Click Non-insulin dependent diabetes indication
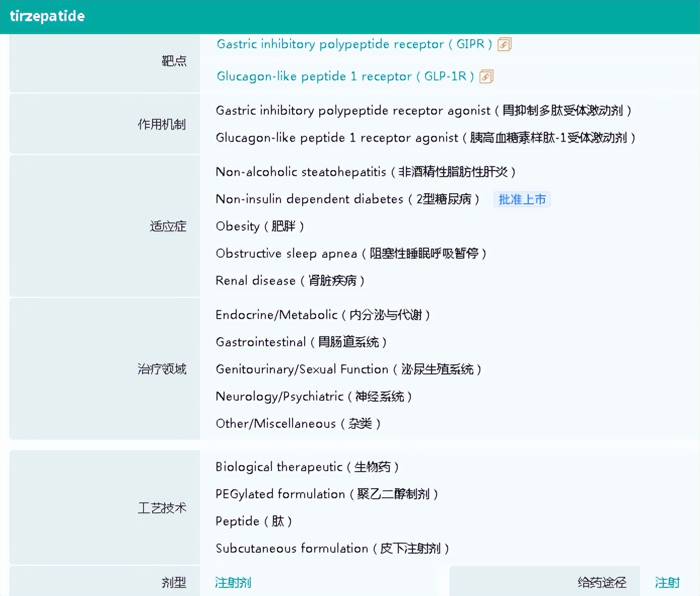This screenshot has width=700, height=596. coord(347,199)
